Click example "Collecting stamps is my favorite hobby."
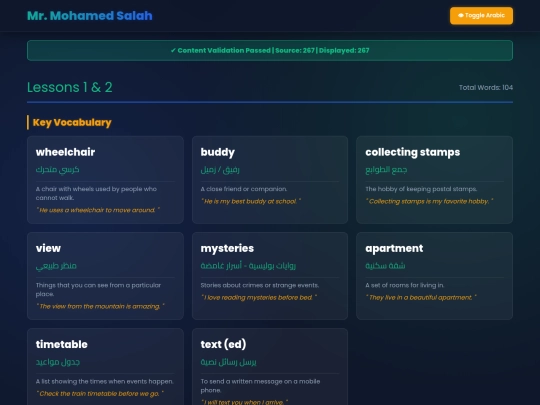Viewport: 540px width, 405px height. pos(429,201)
